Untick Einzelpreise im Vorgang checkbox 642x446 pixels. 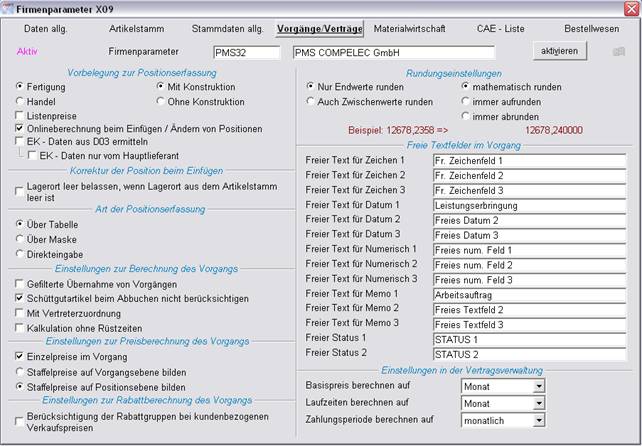(21, 355)
